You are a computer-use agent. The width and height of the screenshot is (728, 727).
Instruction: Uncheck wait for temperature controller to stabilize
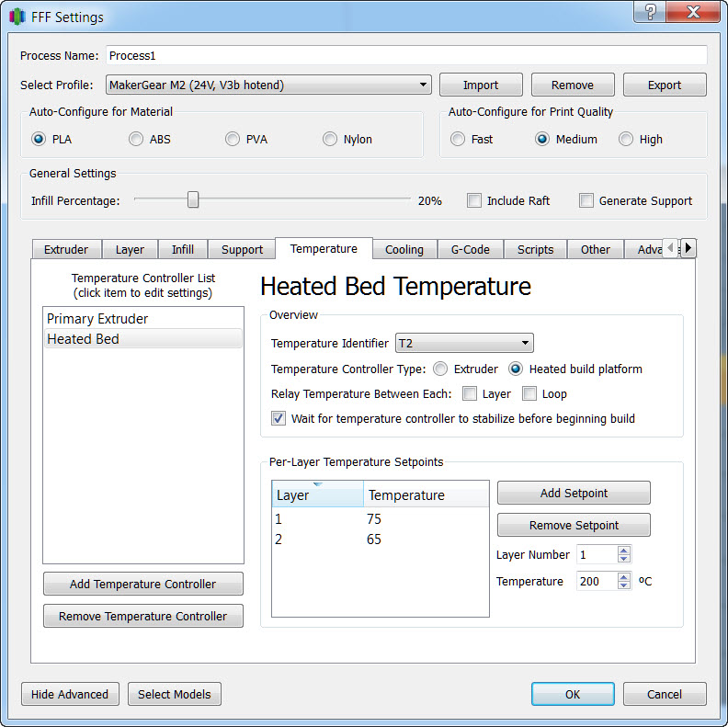pos(279,418)
